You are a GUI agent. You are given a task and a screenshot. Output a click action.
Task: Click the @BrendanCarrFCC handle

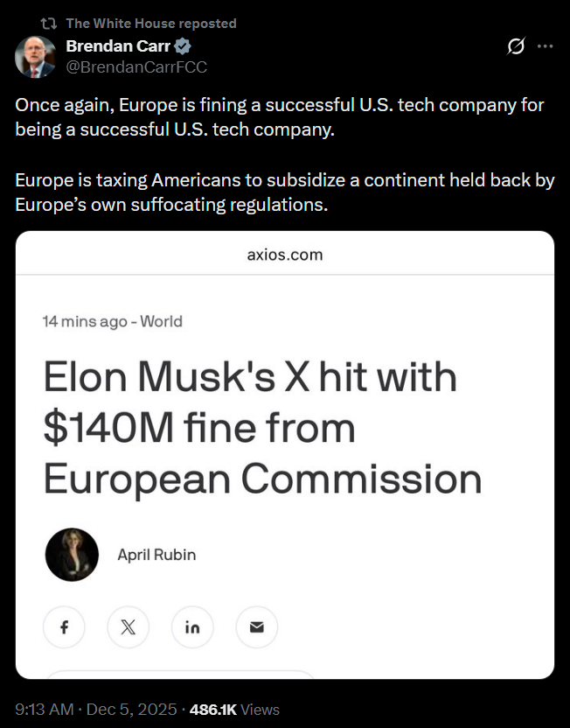(x=136, y=66)
